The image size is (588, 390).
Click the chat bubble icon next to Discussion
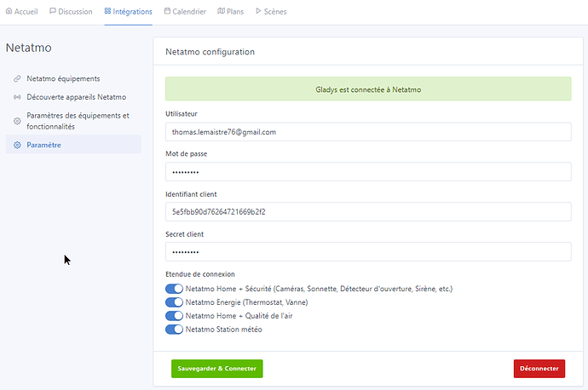53,12
